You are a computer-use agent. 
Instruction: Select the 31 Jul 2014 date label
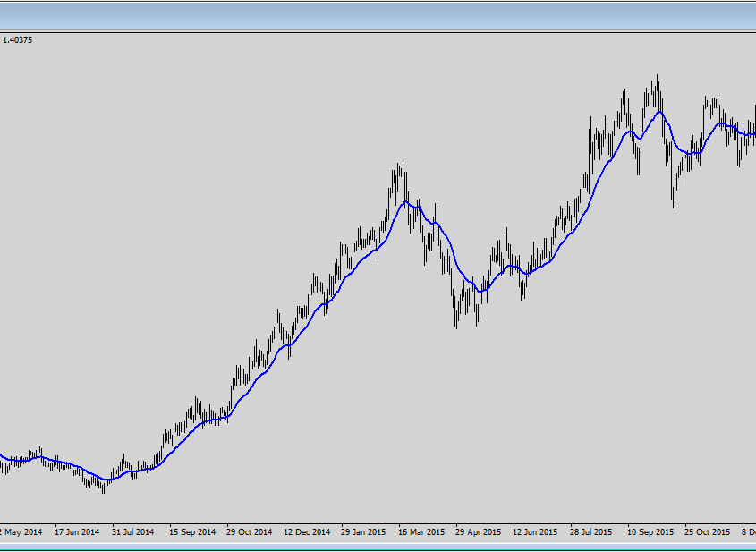pos(133,532)
